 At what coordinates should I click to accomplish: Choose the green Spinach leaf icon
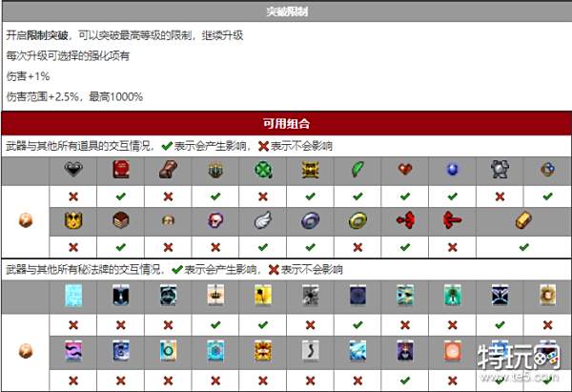click(x=357, y=170)
